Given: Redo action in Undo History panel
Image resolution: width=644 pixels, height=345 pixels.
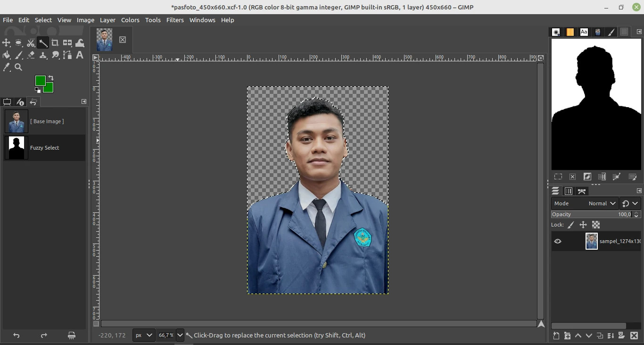Looking at the screenshot, I should [44, 336].
